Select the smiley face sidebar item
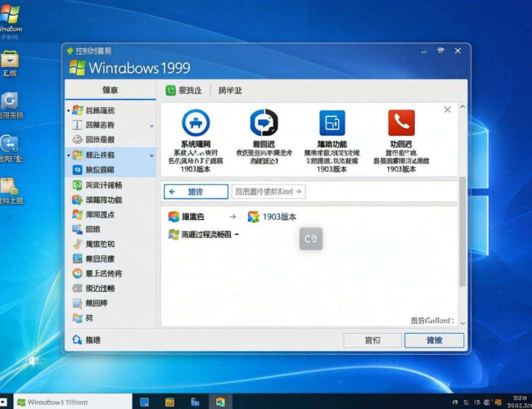The width and height of the screenshot is (532, 409). point(111,139)
